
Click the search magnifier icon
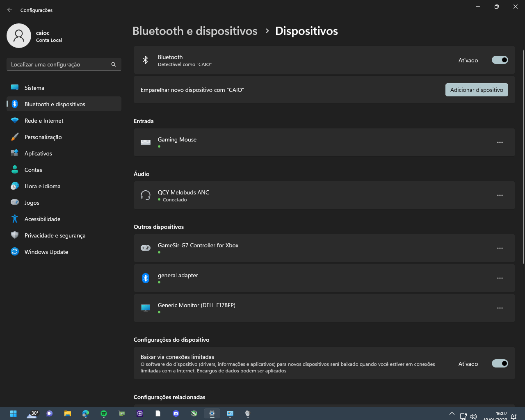pos(114,64)
